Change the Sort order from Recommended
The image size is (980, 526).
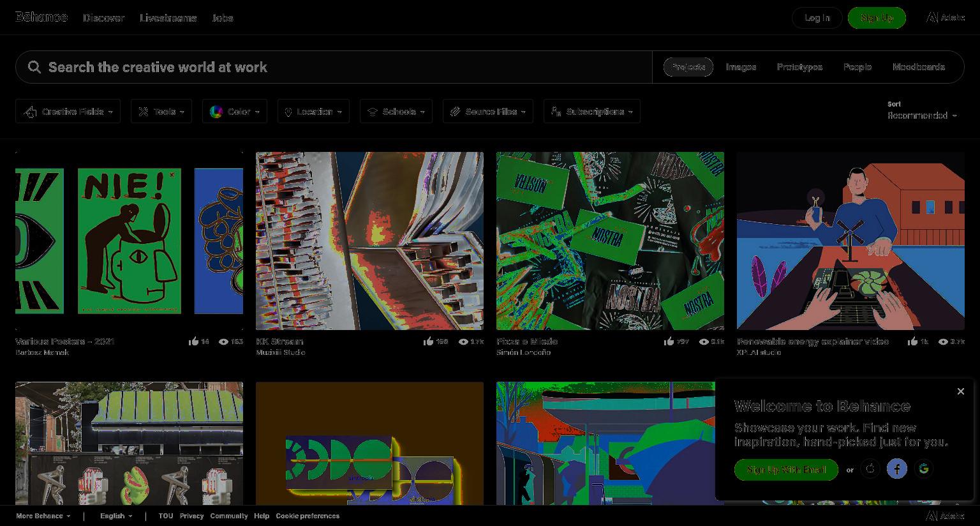point(922,116)
